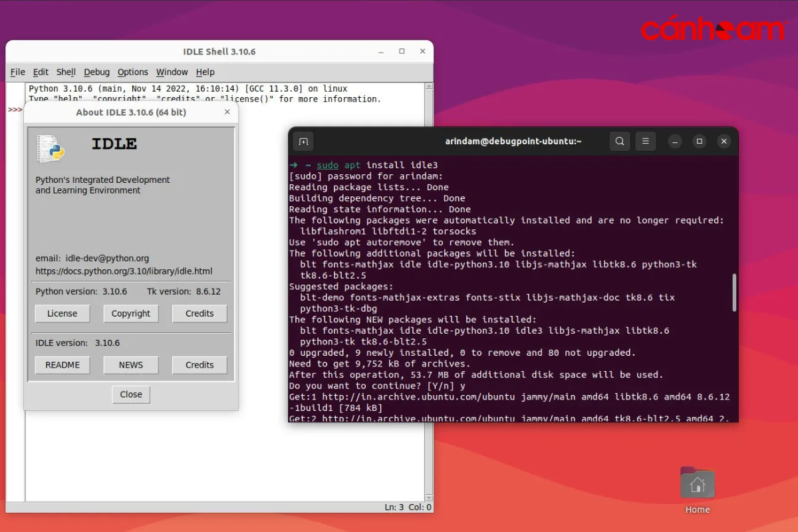
Task: Click 'Ln: 3' in IDLE status bar
Action: pyautogui.click(x=394, y=507)
